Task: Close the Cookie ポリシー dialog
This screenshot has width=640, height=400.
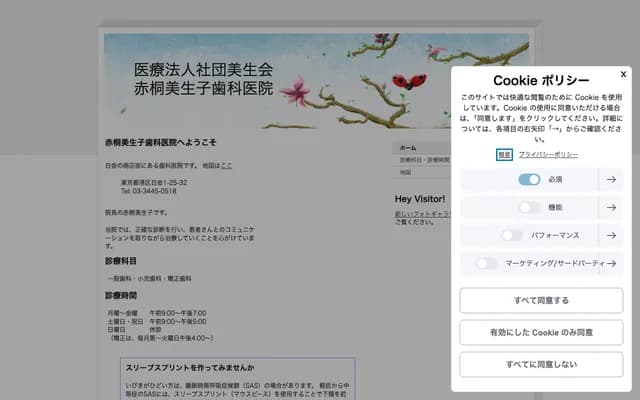Action: pyautogui.click(x=623, y=74)
